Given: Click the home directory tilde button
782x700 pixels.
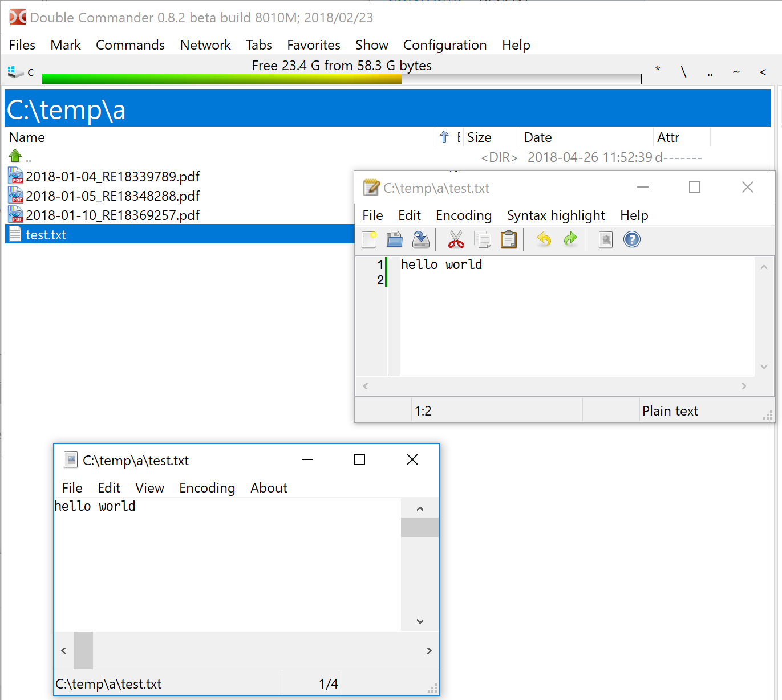Looking at the screenshot, I should point(736,72).
